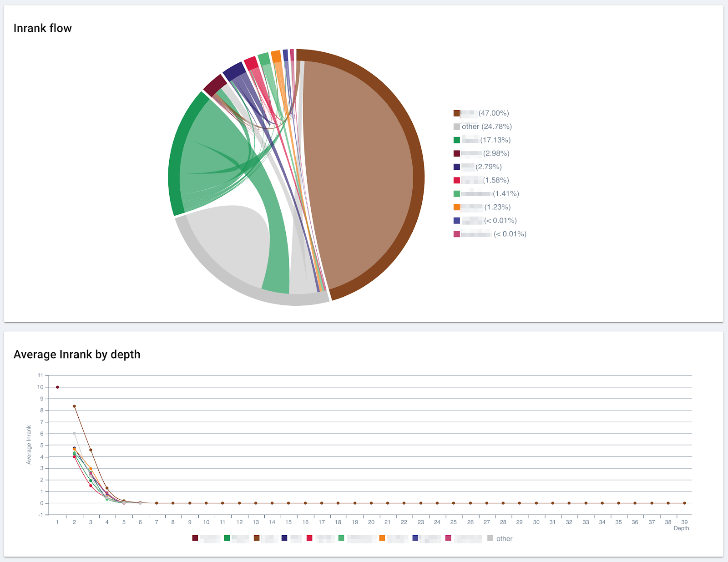The image size is (728, 562).
Task: Click the data point at depth 1 value 10
Action: pos(57,387)
